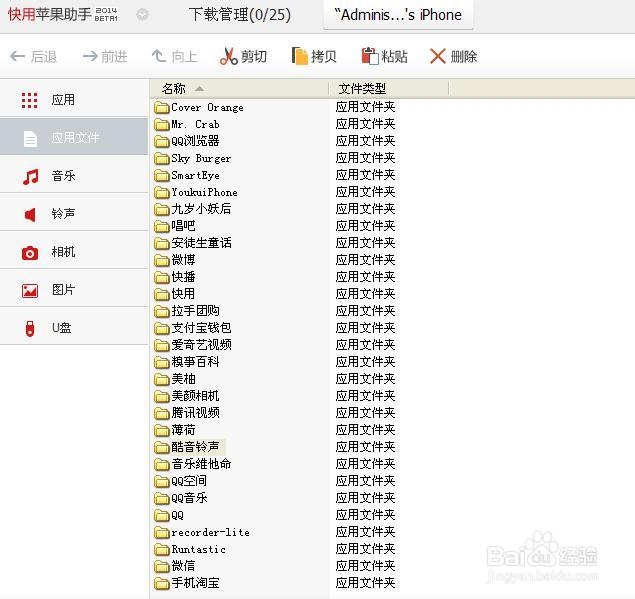
Task: Select the 腾讯视频 folder name
Action: pyautogui.click(x=195, y=413)
